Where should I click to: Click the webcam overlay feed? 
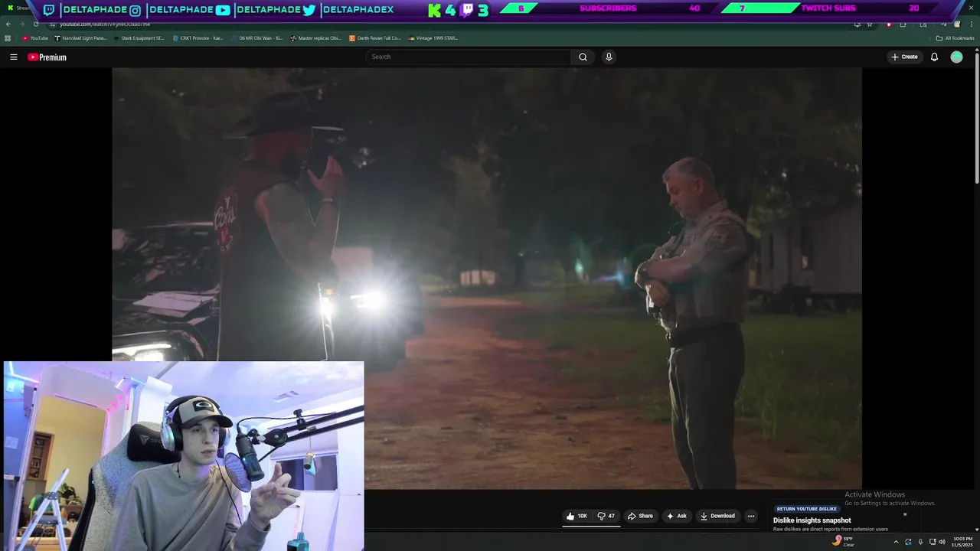(x=184, y=456)
